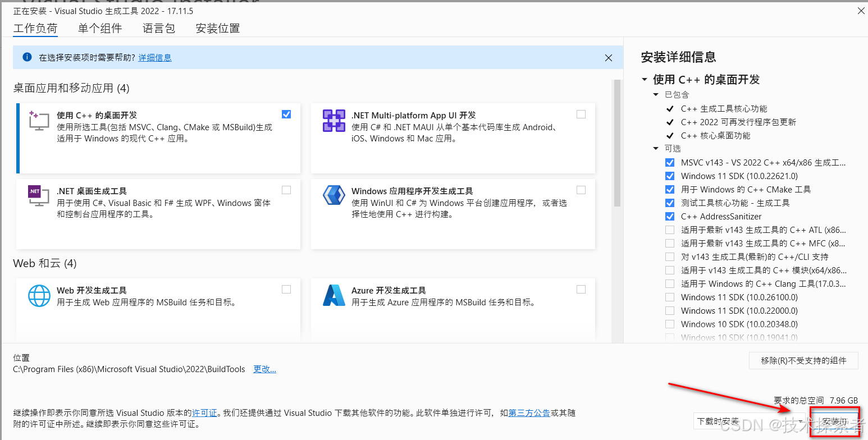Open the 详细信息 help link
The height and width of the screenshot is (440, 868).
pyautogui.click(x=155, y=57)
